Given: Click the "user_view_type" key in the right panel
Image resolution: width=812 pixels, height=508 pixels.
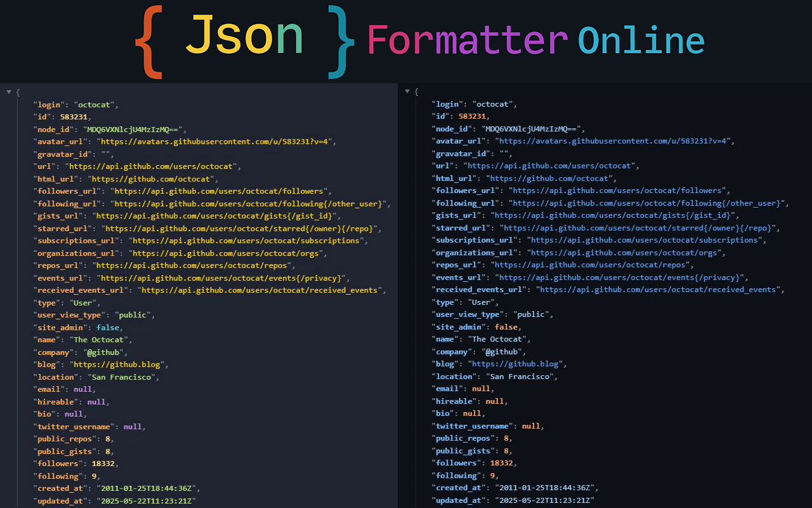Looking at the screenshot, I should (x=468, y=314).
